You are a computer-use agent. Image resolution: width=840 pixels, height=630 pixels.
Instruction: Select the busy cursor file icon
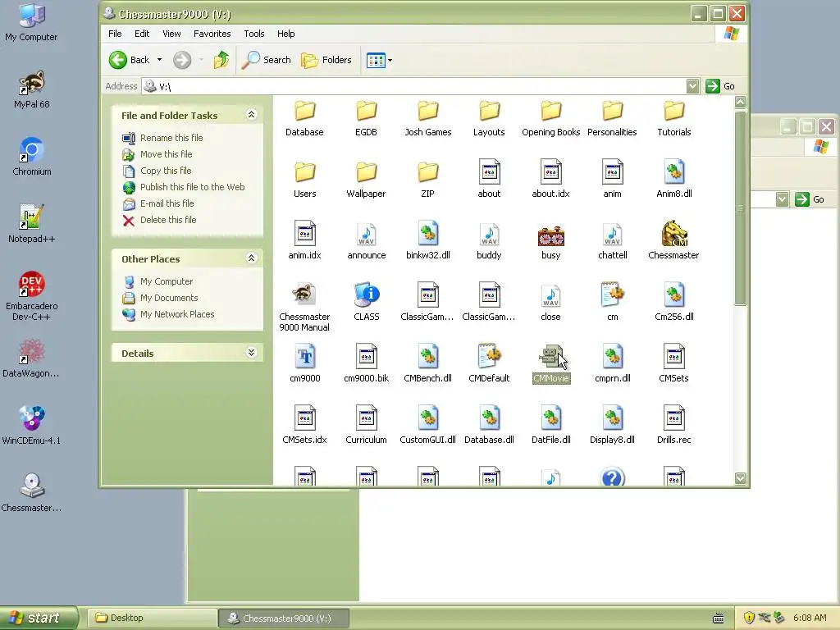click(x=550, y=235)
